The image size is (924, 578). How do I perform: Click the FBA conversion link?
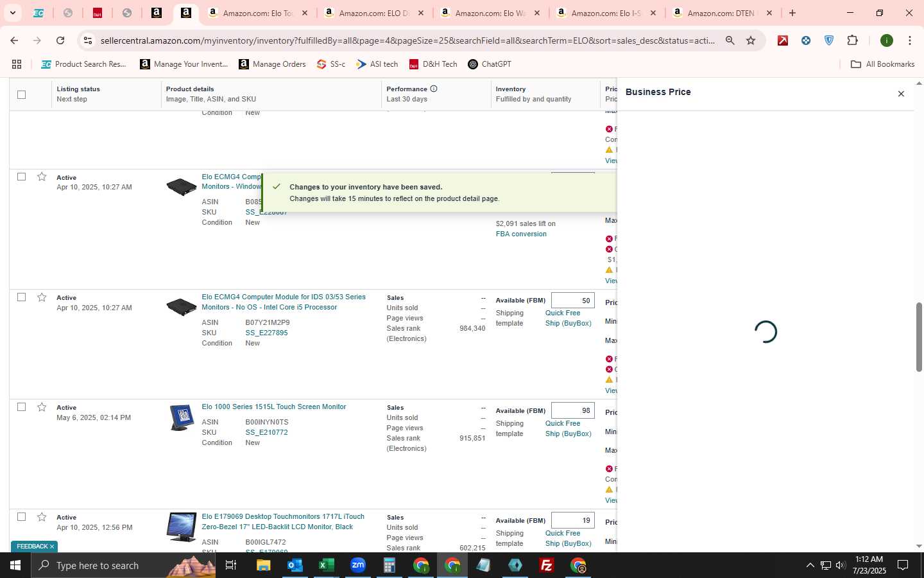click(x=521, y=234)
